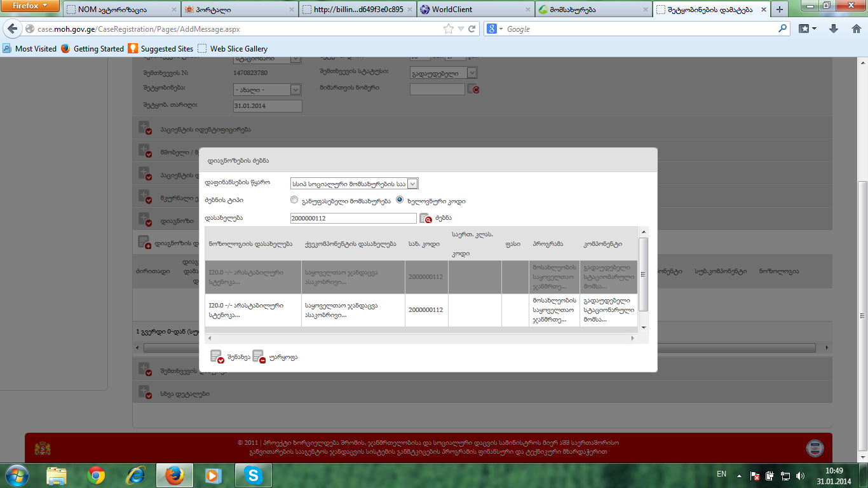Screen dimensions: 868x488
Task: Launch Google Chrome from the taskbar
Action: pyautogui.click(x=96, y=475)
